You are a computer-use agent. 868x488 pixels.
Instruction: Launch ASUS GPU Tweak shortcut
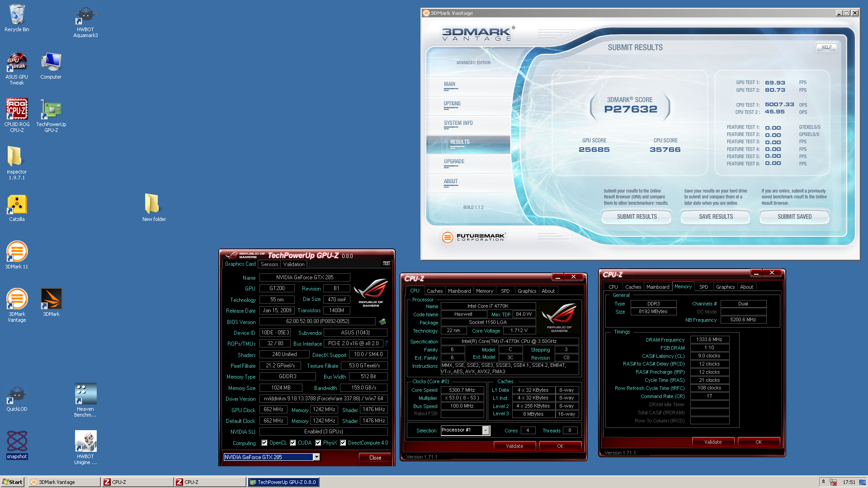click(x=17, y=69)
